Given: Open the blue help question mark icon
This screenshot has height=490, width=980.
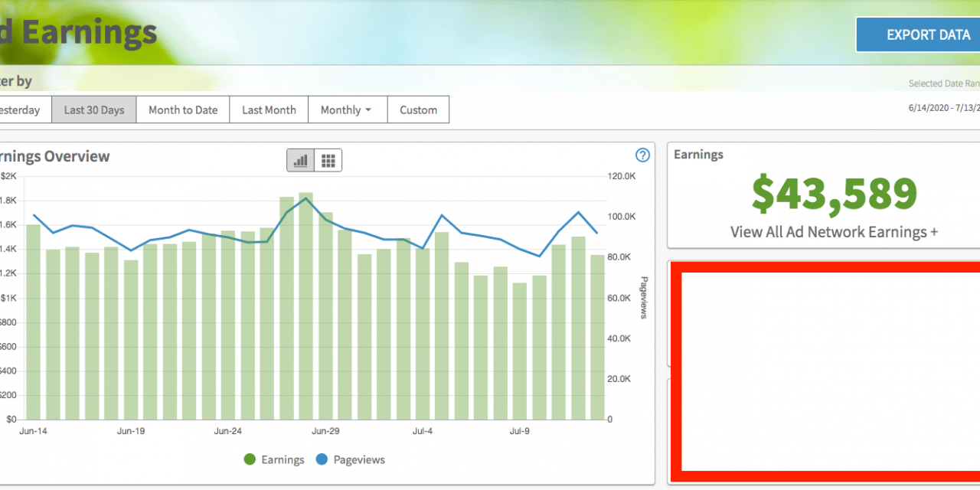Looking at the screenshot, I should point(642,155).
